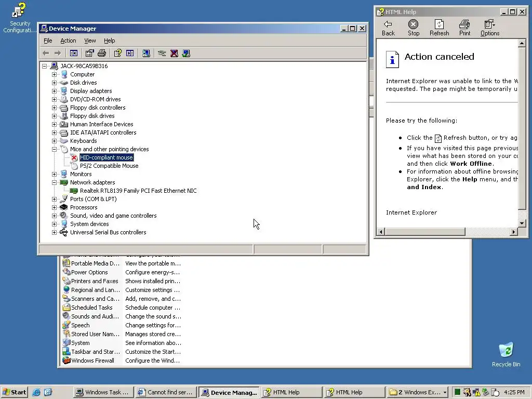Collapse Mice and other pointing devices node
532x399 pixels.
click(x=54, y=149)
